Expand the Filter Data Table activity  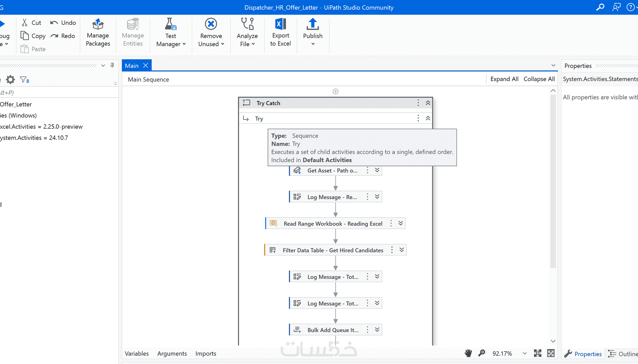[x=402, y=250]
